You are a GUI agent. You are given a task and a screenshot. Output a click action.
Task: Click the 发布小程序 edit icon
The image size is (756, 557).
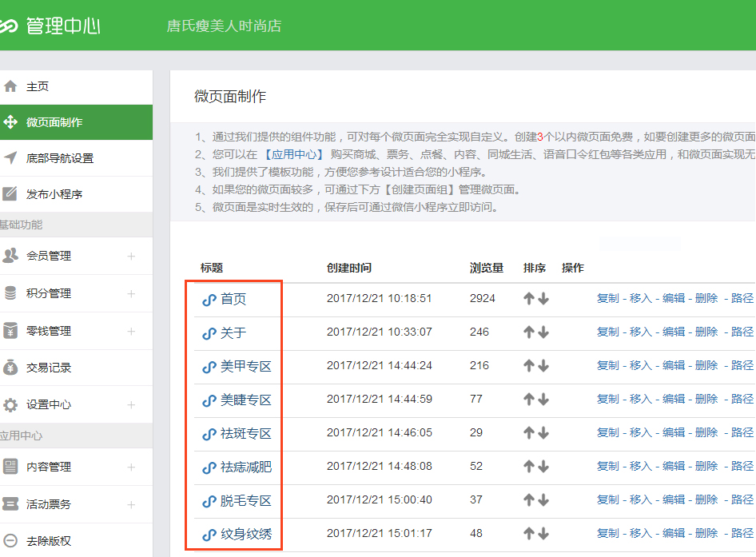[10, 193]
